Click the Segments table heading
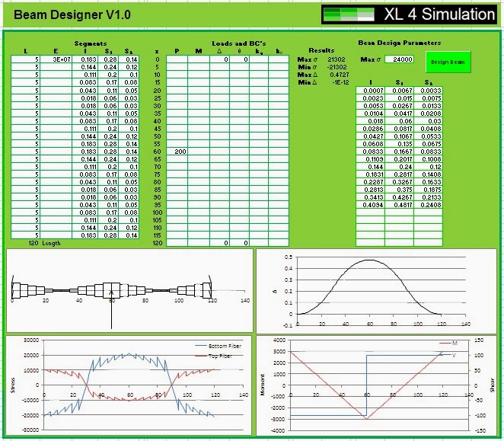The height and width of the screenshot is (441, 504). tap(91, 43)
